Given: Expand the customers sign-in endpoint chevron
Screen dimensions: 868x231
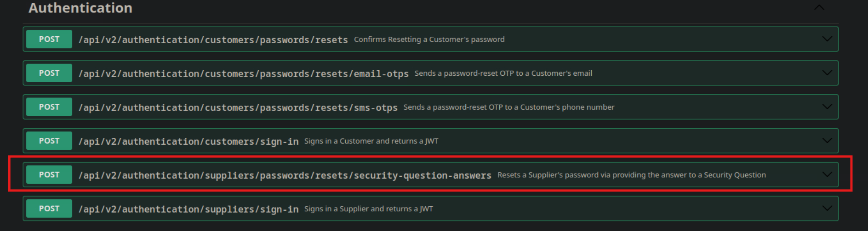Looking at the screenshot, I should pos(827,141).
